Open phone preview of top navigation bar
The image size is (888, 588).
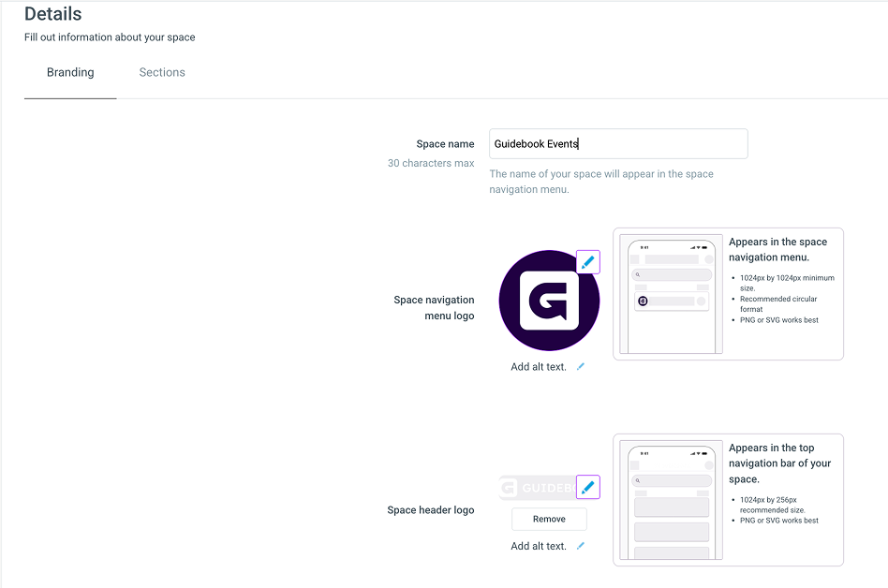(671, 500)
